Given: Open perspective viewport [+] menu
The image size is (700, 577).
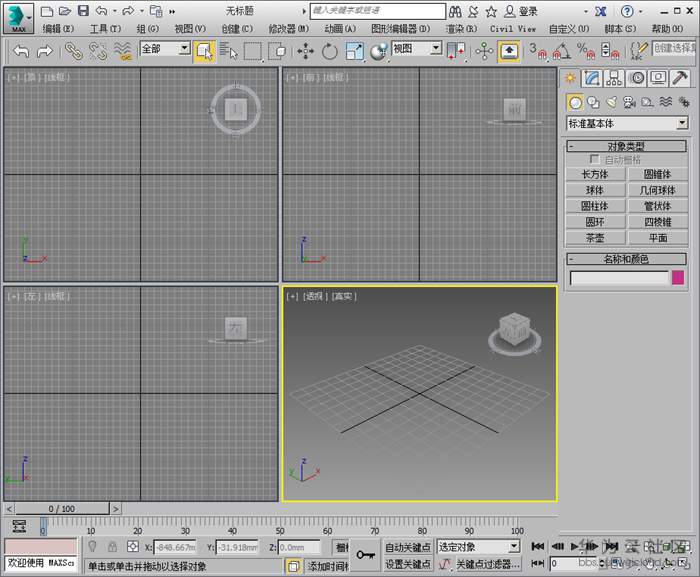Looking at the screenshot, I should coord(292,296).
